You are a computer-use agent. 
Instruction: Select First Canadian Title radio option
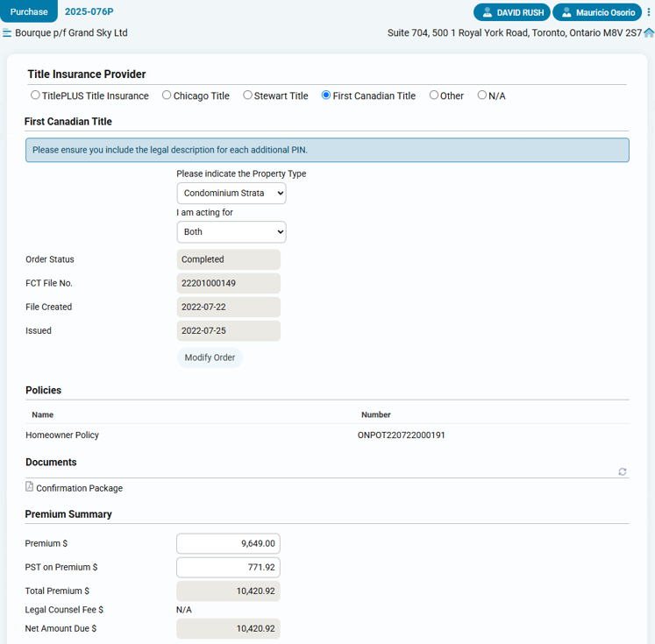coord(326,96)
